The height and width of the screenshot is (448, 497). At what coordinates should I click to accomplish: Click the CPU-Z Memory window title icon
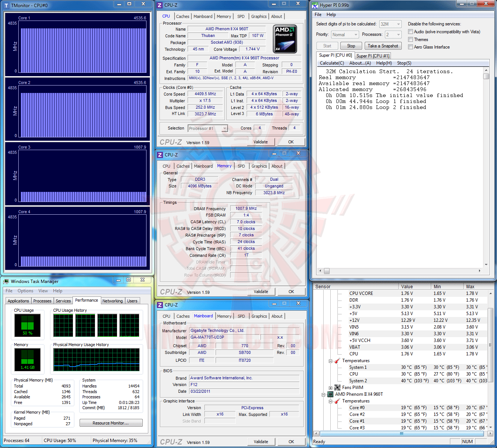point(160,155)
